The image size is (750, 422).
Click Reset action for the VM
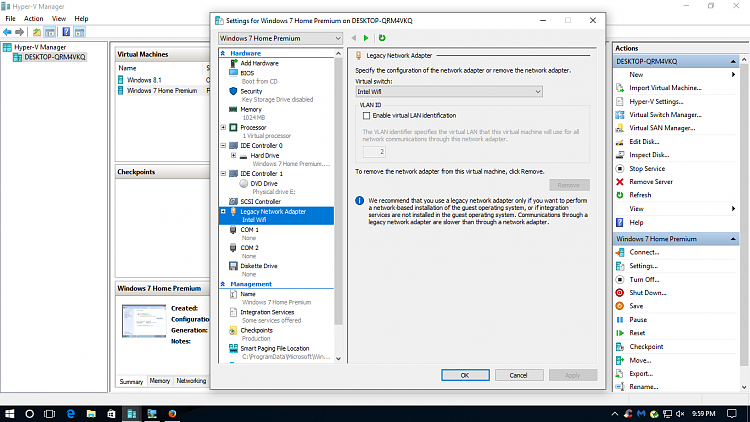point(637,333)
